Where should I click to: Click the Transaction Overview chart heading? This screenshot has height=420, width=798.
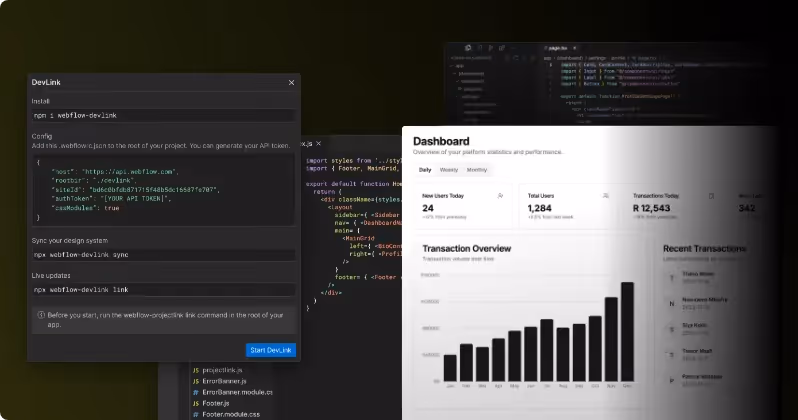[x=467, y=248]
